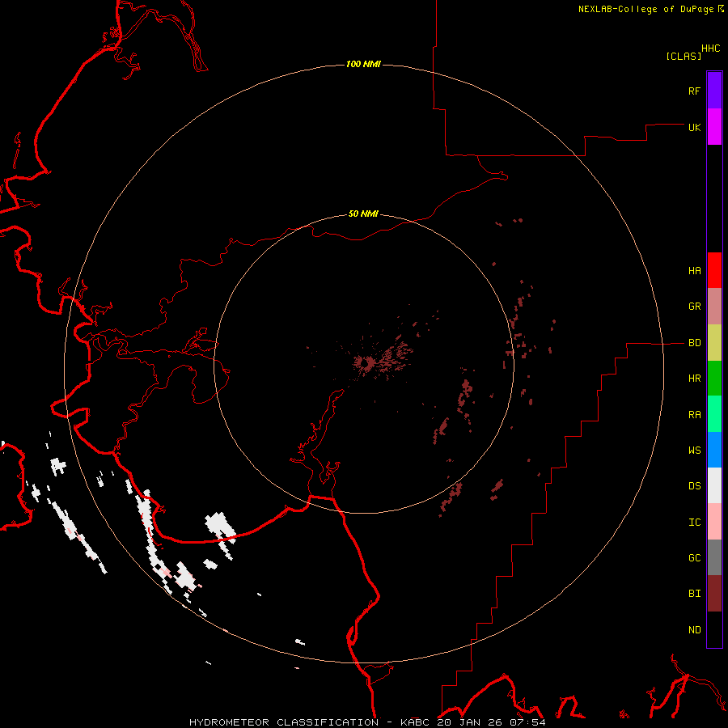Click the UK magenta legend swatch
Screen dimensions: 728x728
pyautogui.click(x=714, y=127)
